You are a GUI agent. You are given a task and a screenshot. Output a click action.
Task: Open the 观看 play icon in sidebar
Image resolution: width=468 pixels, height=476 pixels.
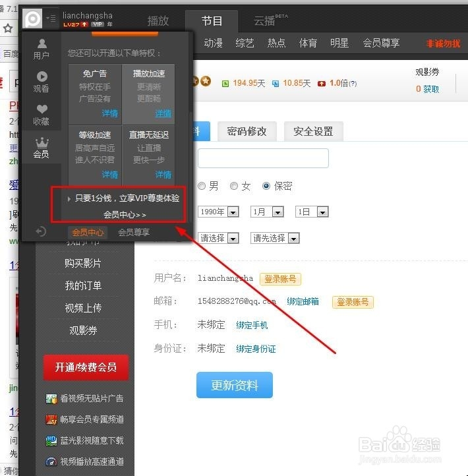[42, 82]
